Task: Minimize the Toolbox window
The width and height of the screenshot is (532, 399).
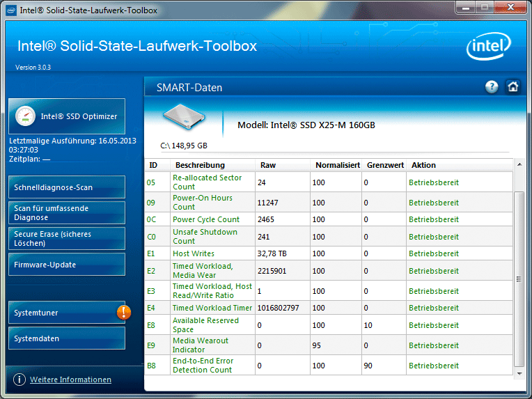Action: pyautogui.click(x=465, y=8)
